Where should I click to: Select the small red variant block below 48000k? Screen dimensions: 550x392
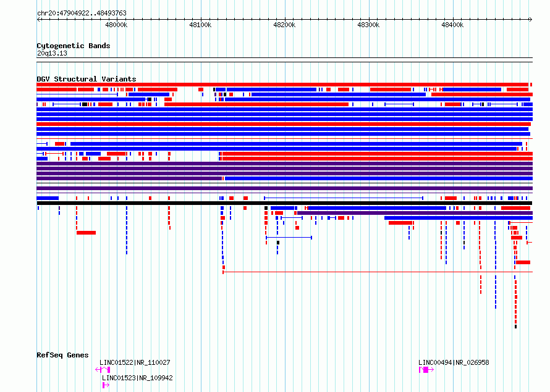point(86,233)
